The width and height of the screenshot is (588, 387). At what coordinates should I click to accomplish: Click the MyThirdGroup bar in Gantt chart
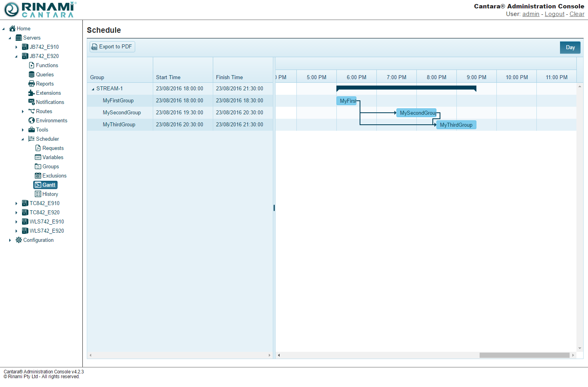(x=456, y=125)
